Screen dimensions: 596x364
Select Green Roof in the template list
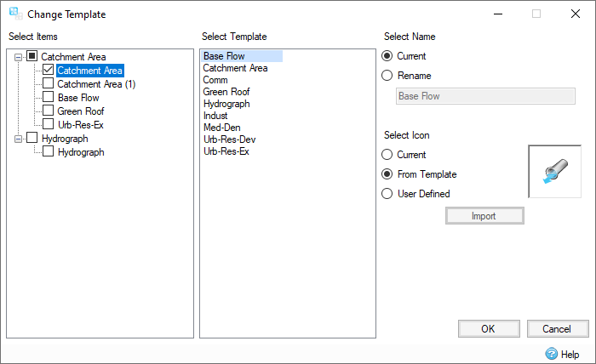pos(226,92)
